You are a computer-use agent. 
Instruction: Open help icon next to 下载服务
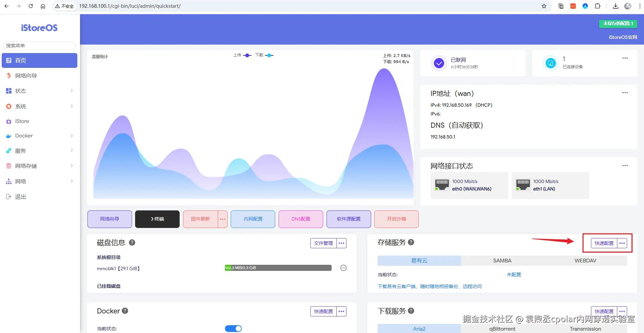tap(411, 311)
